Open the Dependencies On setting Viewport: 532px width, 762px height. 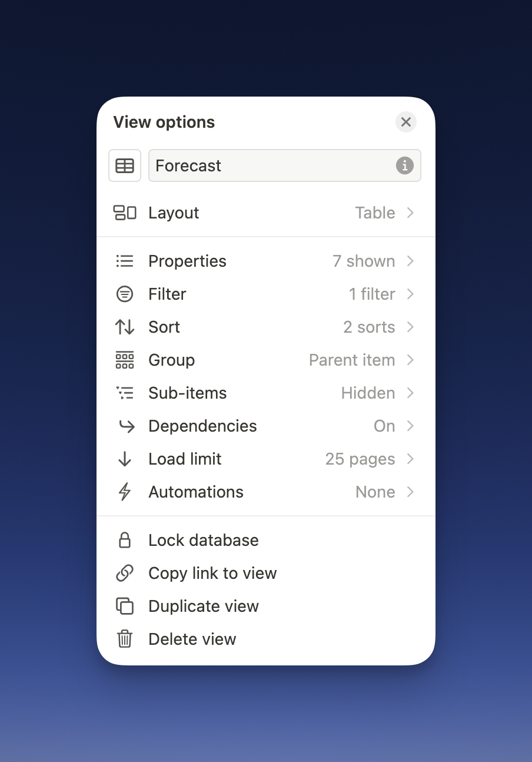pos(384,426)
